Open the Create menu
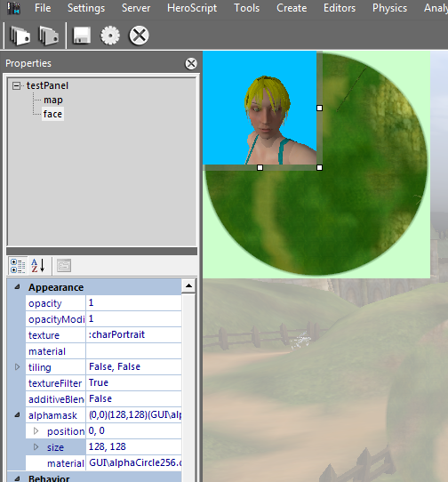The image size is (448, 482). (292, 8)
